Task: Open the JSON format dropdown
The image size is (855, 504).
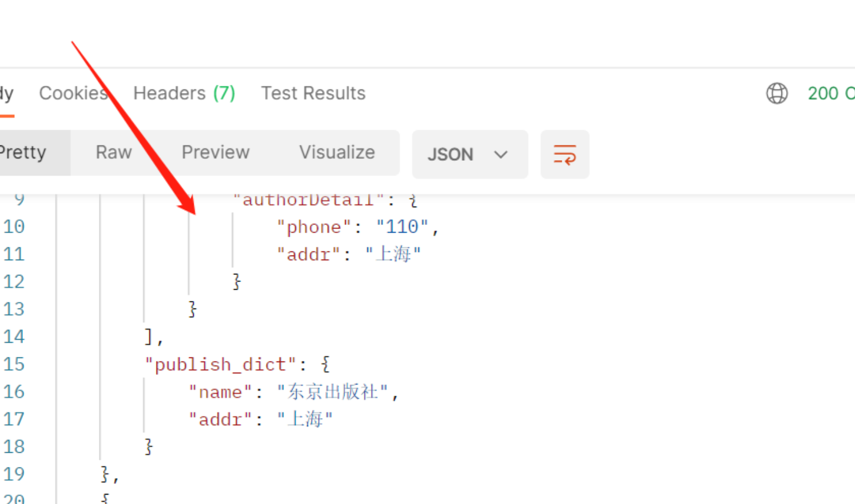Action: coord(469,154)
